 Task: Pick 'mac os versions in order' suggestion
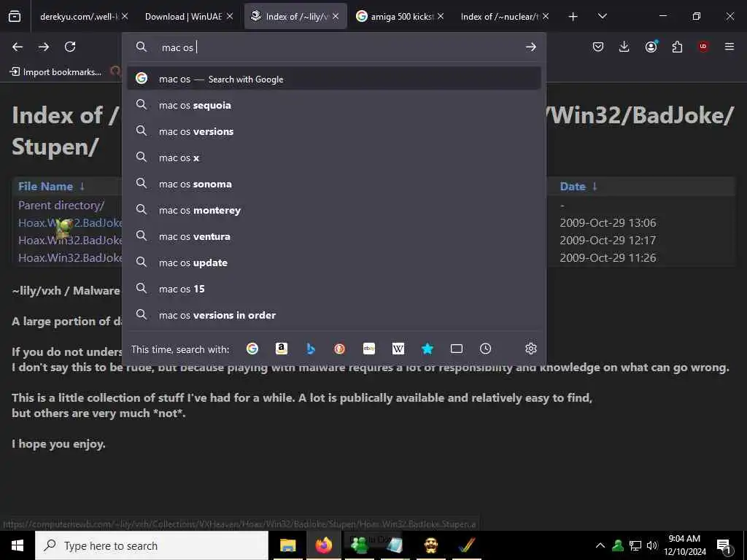click(x=334, y=315)
